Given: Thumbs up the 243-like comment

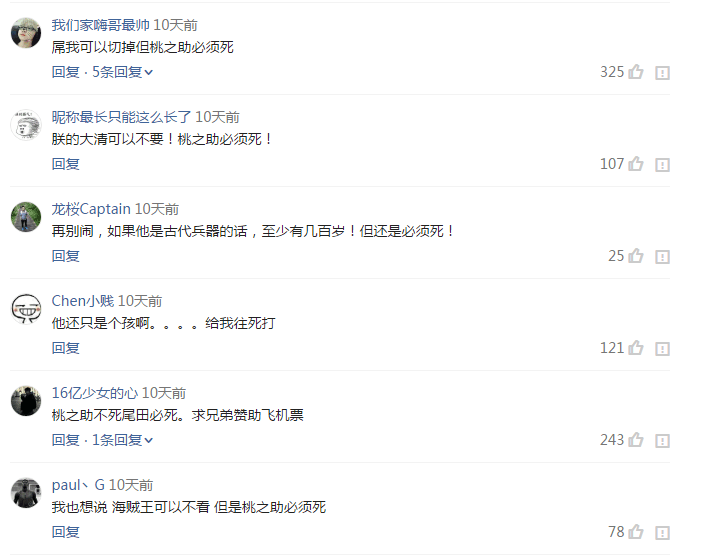Looking at the screenshot, I should click(636, 440).
